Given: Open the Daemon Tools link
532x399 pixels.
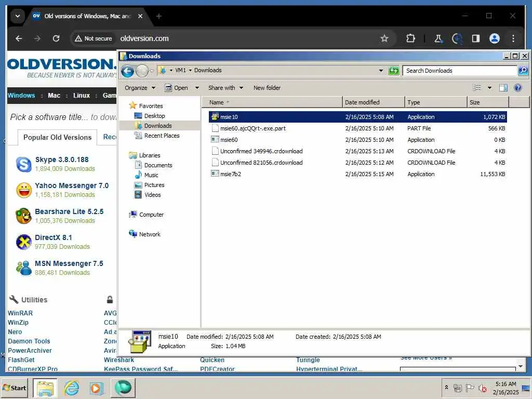Looking at the screenshot, I should [29, 341].
